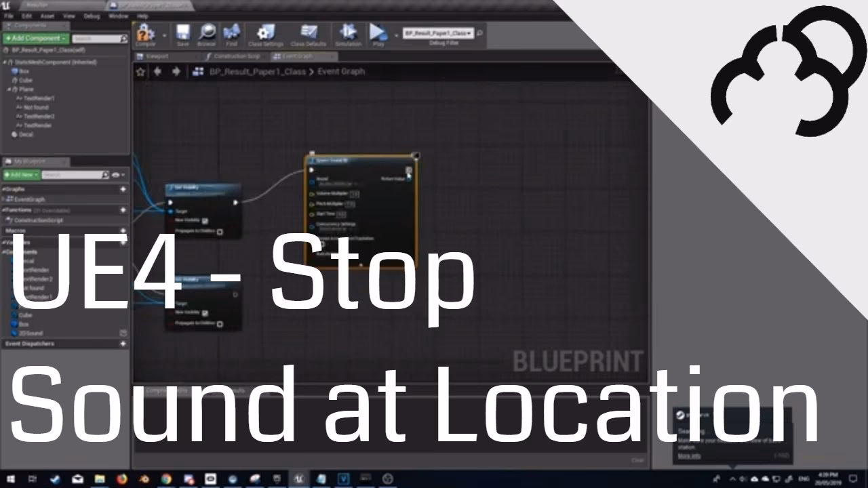Select the Cube component in the tree
This screenshot has height=488, width=868.
pos(26,80)
